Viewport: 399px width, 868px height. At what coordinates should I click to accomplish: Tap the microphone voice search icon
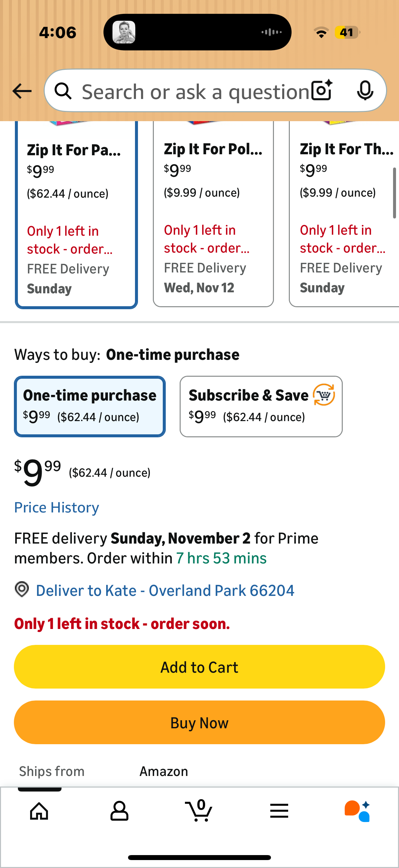tap(365, 91)
